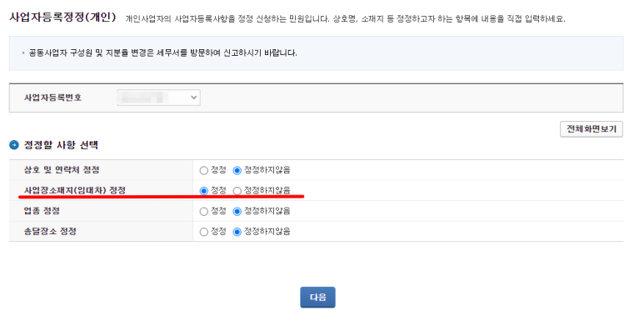Set 송달장소 정정 to 정정하지않음
Viewport: 644px width, 336px height.
pyautogui.click(x=237, y=232)
